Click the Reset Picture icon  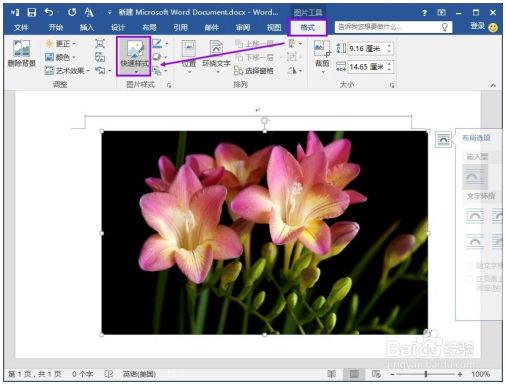click(101, 71)
